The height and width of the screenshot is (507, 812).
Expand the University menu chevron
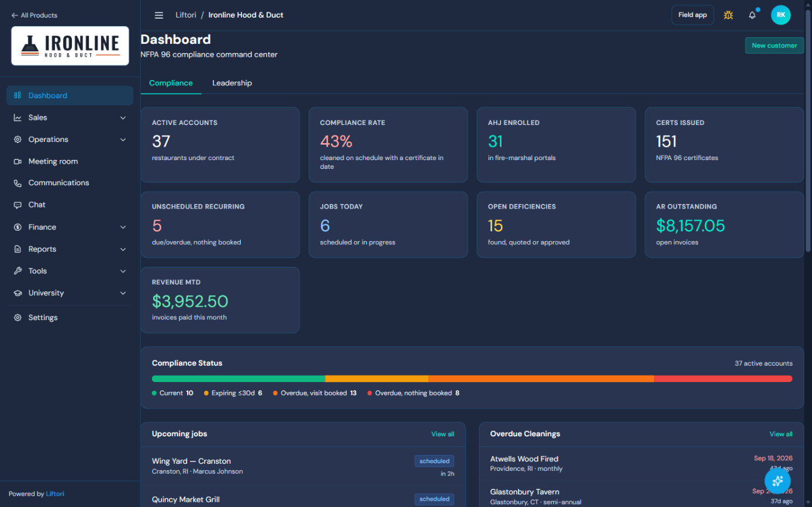pyautogui.click(x=123, y=293)
